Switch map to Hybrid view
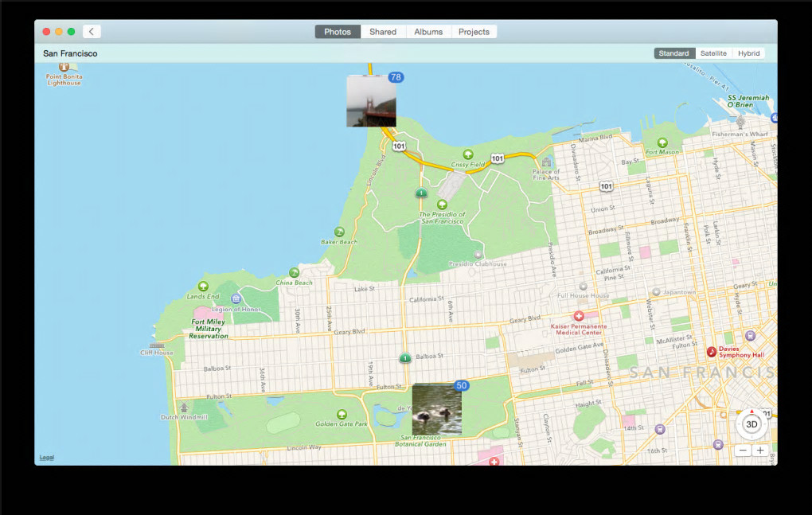The height and width of the screenshot is (515, 812). (749, 53)
